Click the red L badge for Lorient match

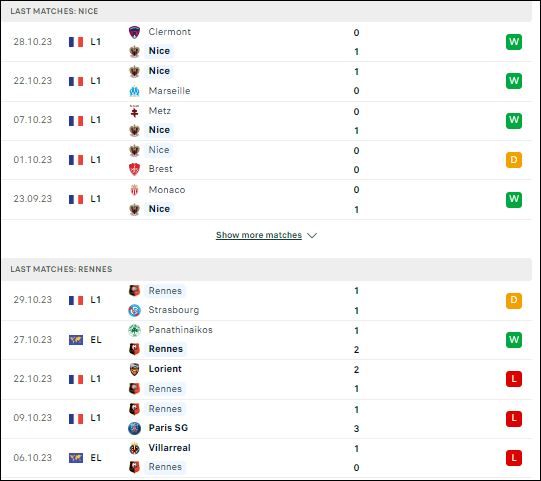click(514, 379)
